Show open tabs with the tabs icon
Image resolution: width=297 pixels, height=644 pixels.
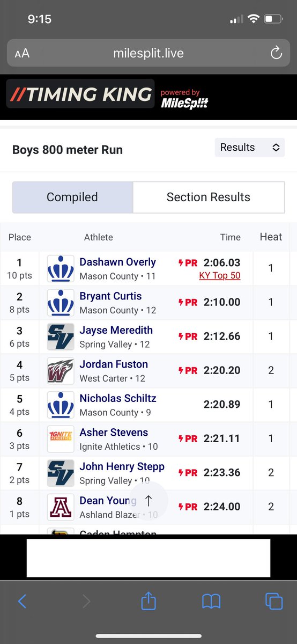tap(274, 601)
